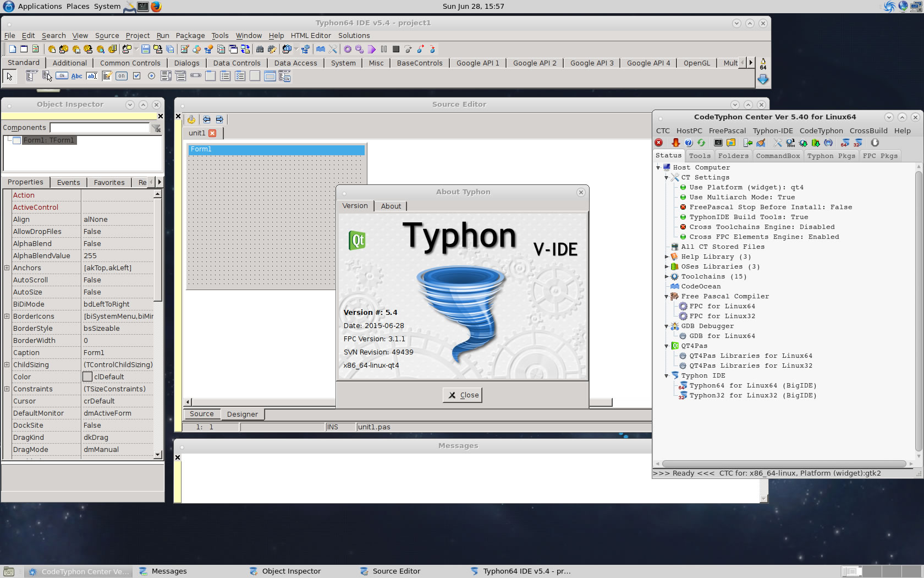The height and width of the screenshot is (578, 924).
Task: Select the arrow pointer in component palette
Action: pyautogui.click(x=9, y=76)
